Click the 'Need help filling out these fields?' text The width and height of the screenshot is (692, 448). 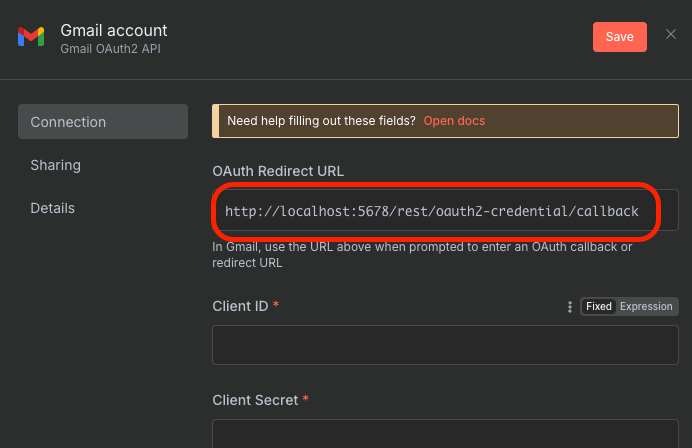(321, 121)
